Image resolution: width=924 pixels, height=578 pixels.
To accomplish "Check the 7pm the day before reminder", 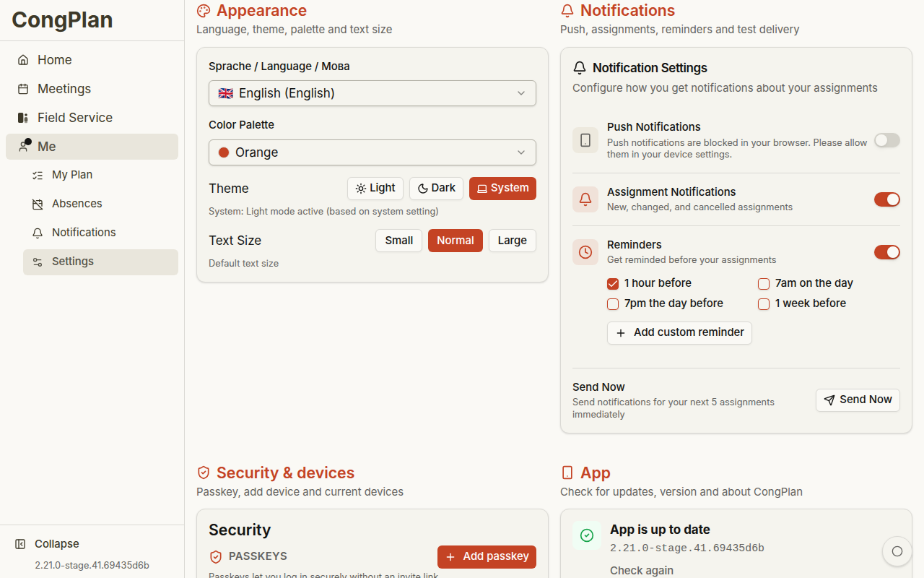I will click(613, 304).
